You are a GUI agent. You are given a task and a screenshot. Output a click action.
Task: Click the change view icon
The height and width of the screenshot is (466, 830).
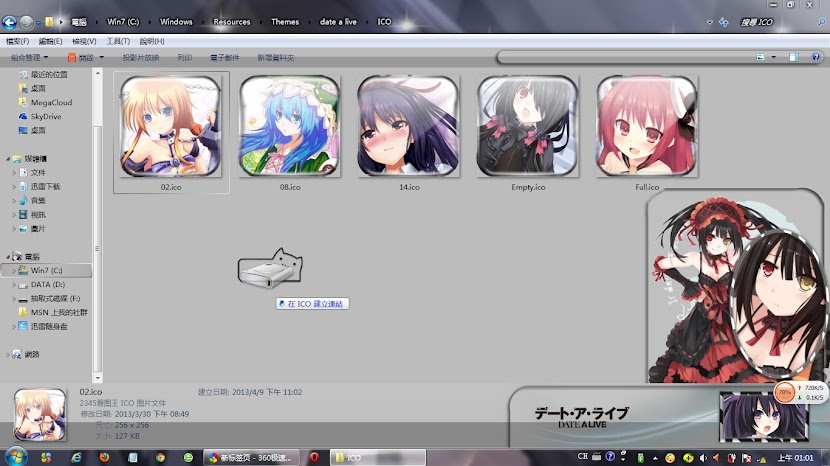tap(761, 57)
